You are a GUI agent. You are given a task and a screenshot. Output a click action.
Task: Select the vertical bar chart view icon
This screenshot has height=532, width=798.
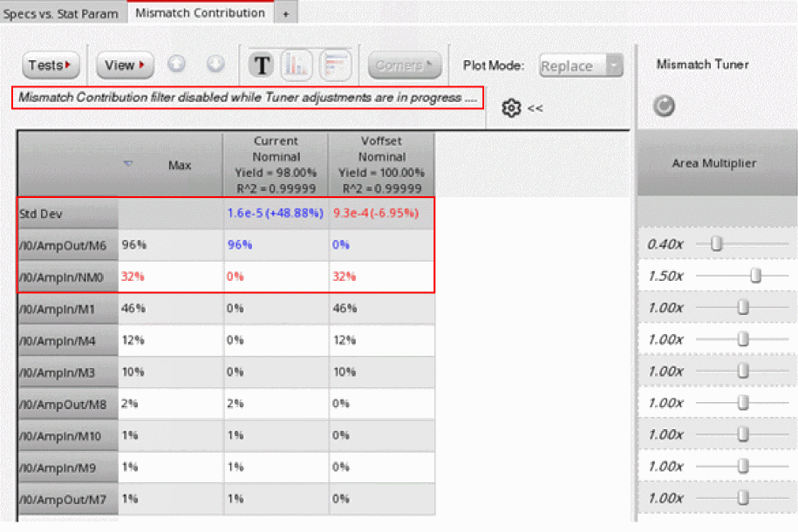click(x=297, y=65)
